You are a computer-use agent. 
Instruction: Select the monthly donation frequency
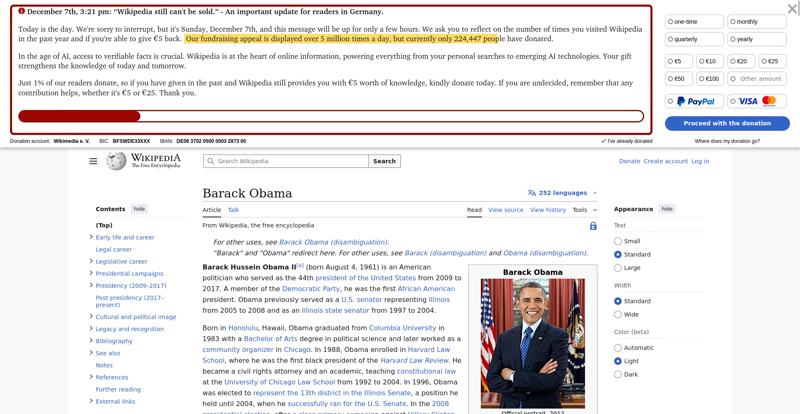tap(757, 22)
